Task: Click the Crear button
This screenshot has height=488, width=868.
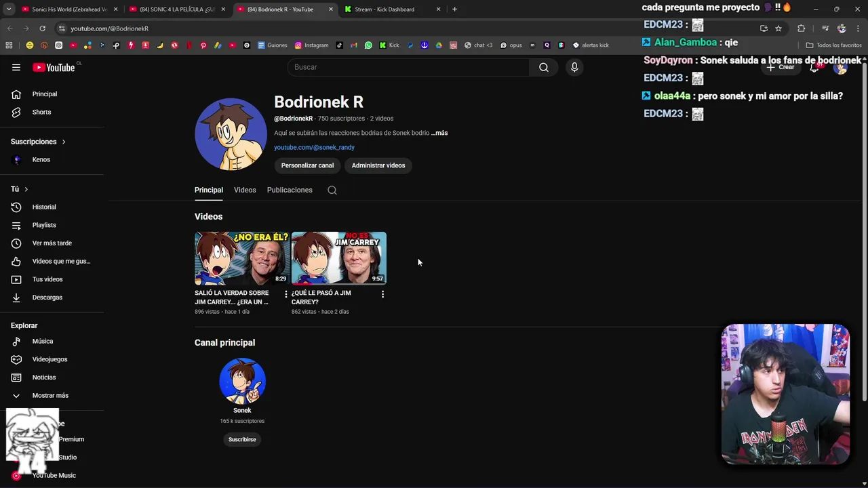Action: (781, 67)
